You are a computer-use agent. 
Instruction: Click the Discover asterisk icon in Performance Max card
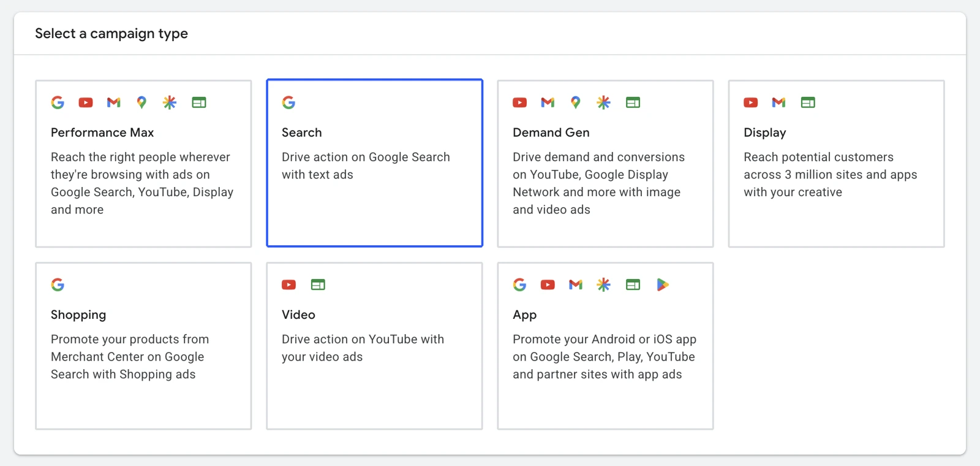tap(170, 102)
